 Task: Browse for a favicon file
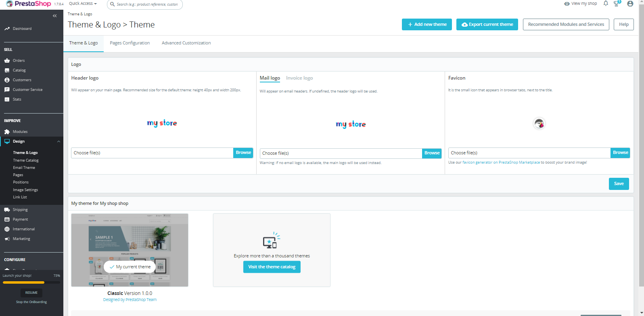[620, 153]
